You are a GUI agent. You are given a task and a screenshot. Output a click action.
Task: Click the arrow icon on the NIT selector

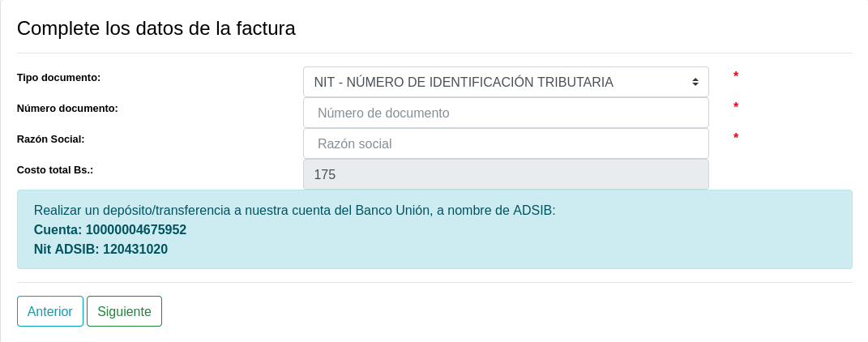695,82
